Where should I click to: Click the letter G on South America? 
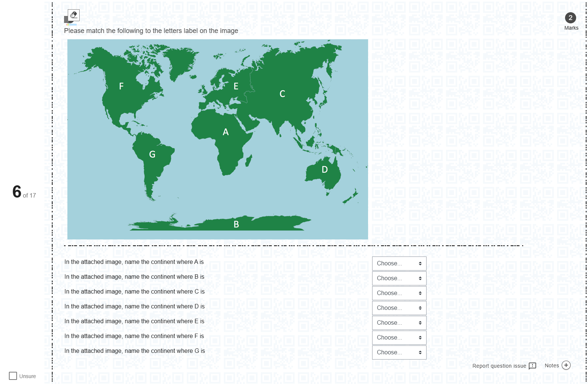coord(152,155)
